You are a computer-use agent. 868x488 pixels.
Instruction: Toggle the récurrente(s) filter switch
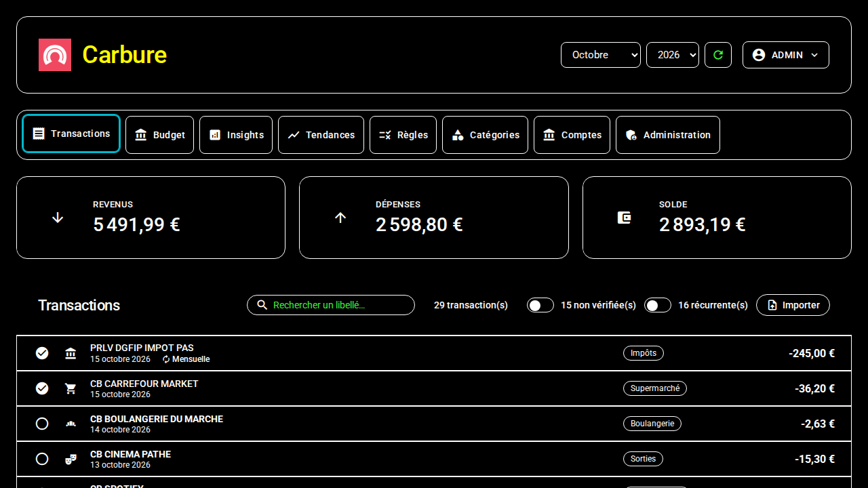[658, 305]
